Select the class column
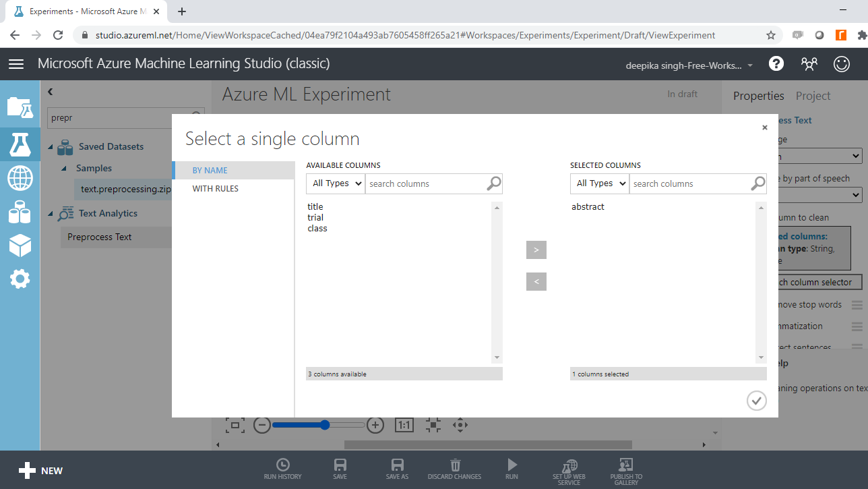Viewport: 868px width, 489px height. point(317,229)
